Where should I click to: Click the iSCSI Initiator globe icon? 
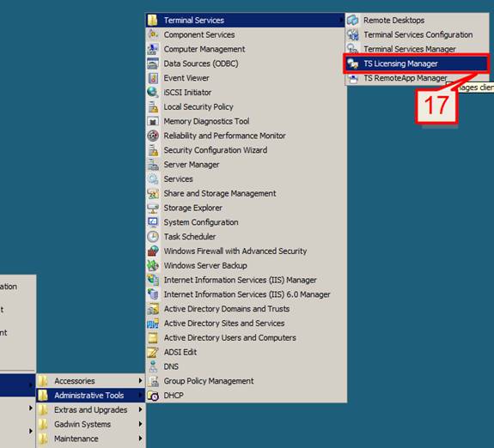tap(153, 92)
